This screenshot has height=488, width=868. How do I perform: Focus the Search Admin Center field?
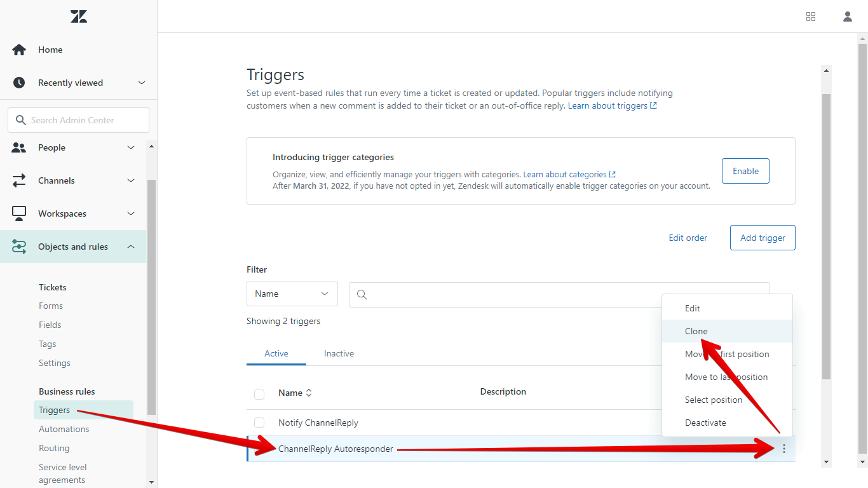[x=79, y=120]
